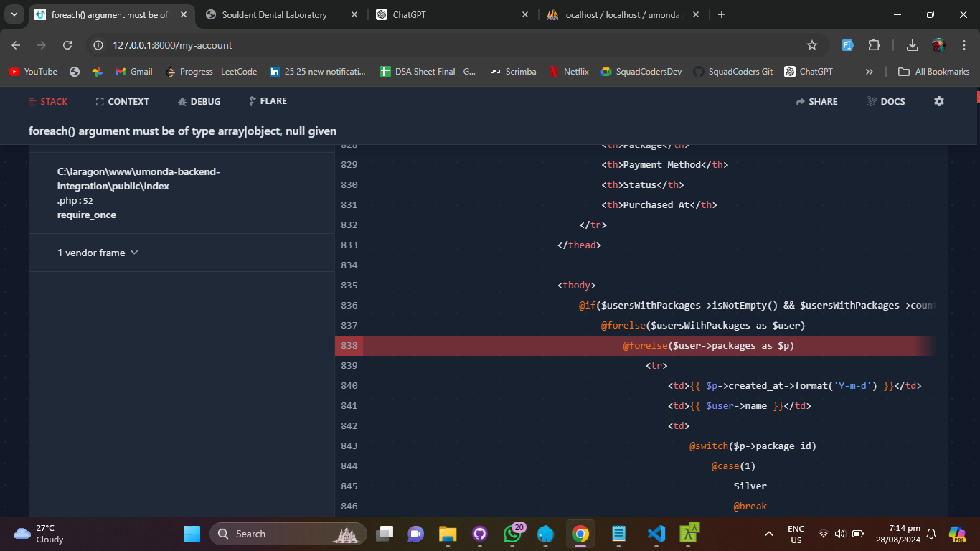Open the Extensions puzzle icon
Screen dimensions: 980x551
[x=874, y=45]
